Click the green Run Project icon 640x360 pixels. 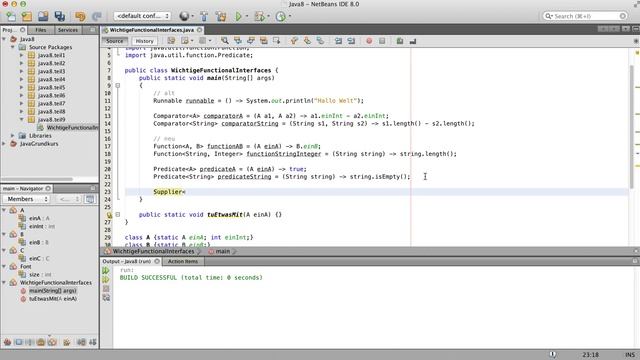(x=239, y=16)
